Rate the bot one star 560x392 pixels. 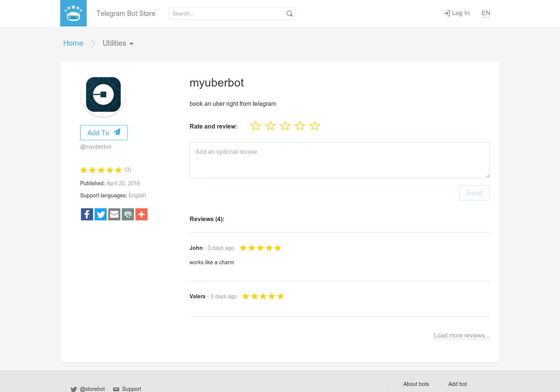pyautogui.click(x=256, y=126)
